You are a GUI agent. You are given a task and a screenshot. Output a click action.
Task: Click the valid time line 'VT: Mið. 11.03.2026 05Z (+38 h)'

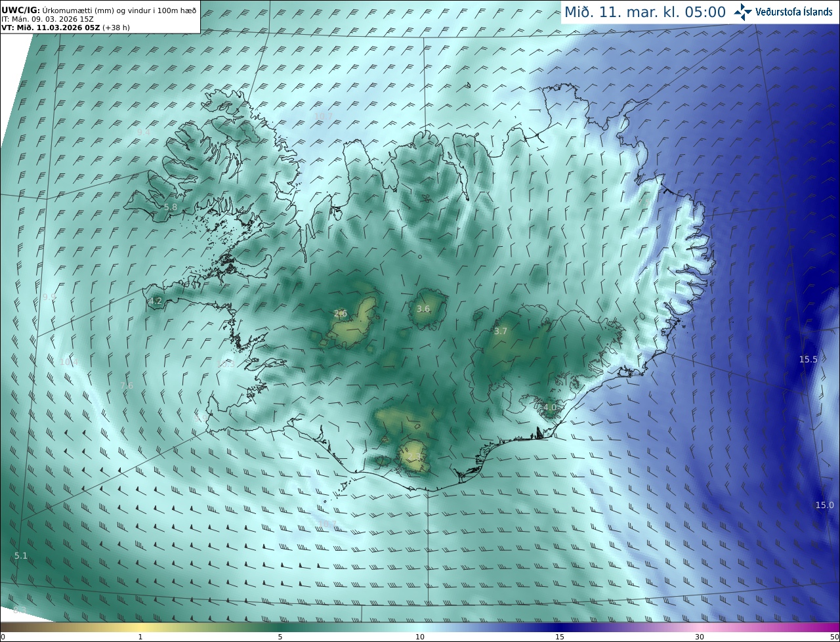coord(66,28)
